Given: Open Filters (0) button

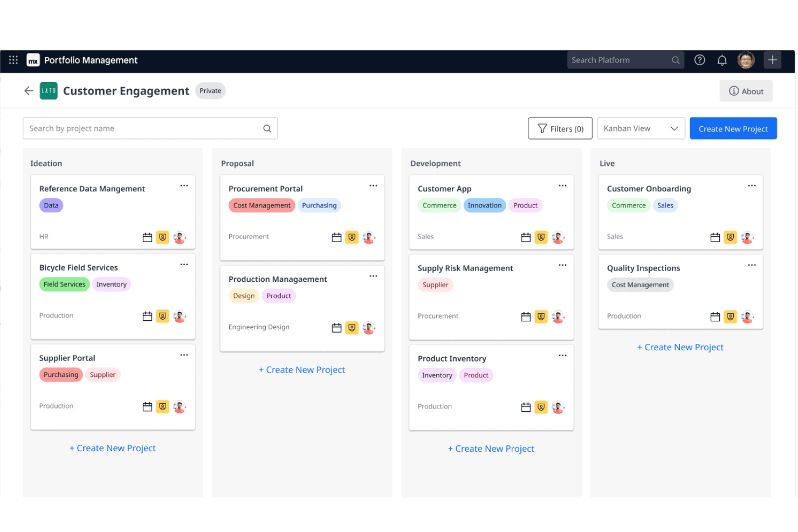Looking at the screenshot, I should coord(560,128).
